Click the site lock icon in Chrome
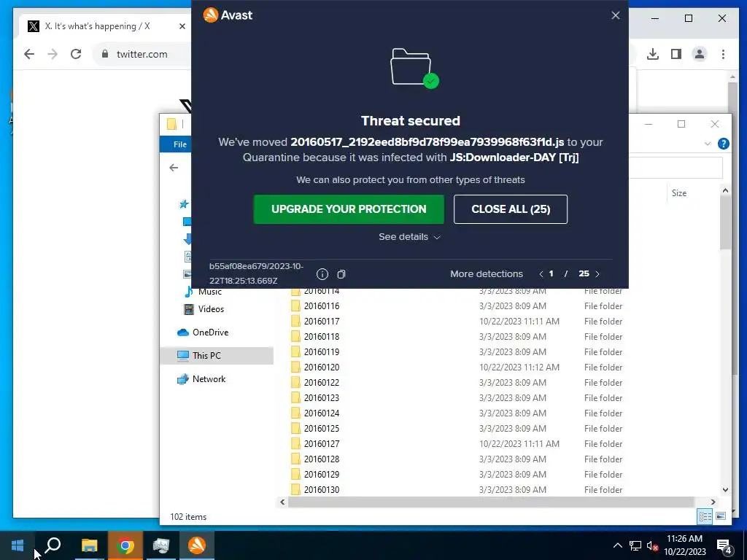Image resolution: width=747 pixels, height=560 pixels. point(105,54)
